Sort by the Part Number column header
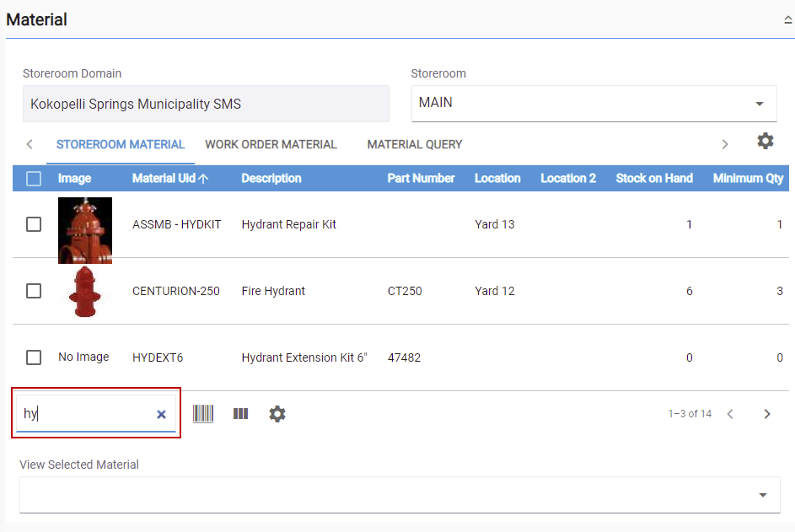The image size is (795, 532). pos(421,179)
